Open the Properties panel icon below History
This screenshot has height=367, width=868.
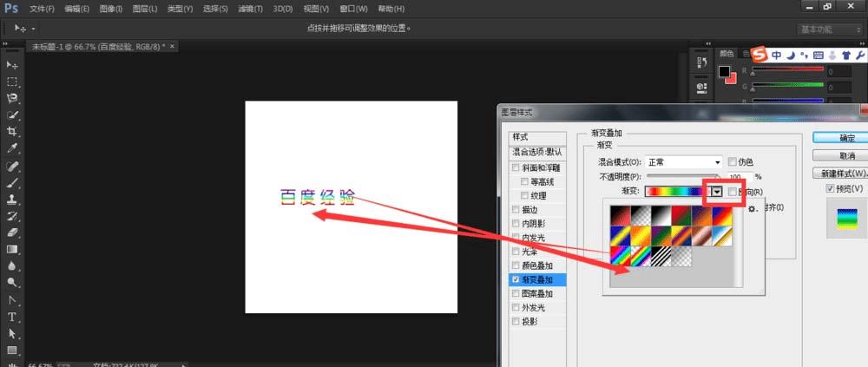(x=702, y=87)
